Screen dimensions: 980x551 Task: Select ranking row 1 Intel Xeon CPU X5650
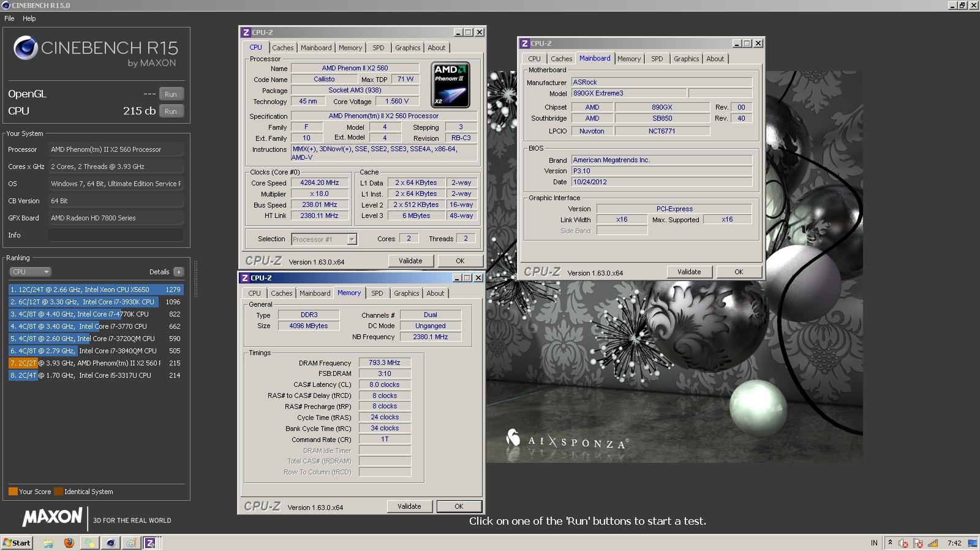click(x=96, y=290)
